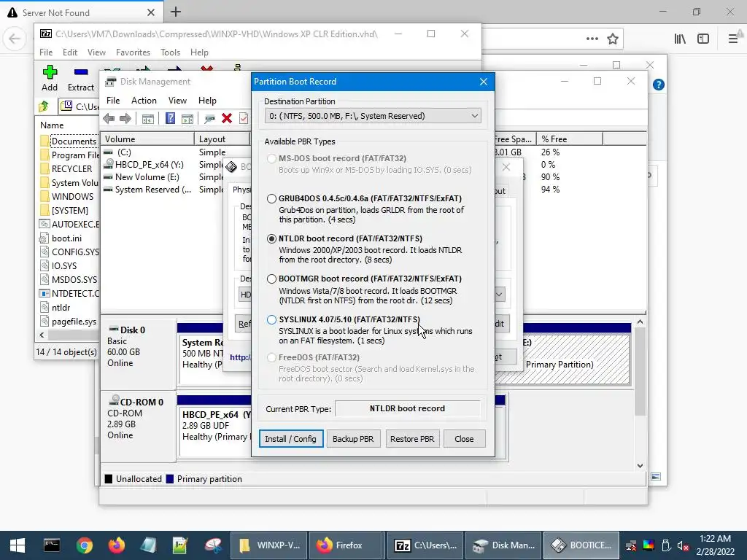
Task: Select boot.ini file in 7-Zip list
Action: 66,238
